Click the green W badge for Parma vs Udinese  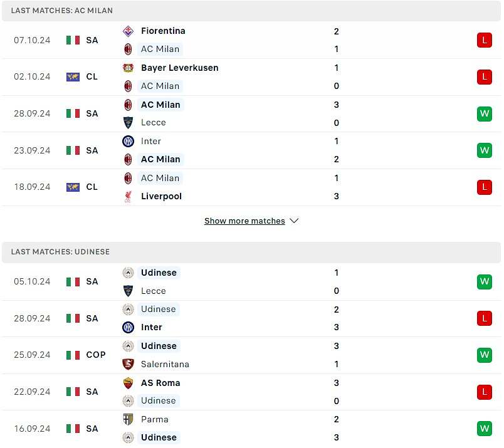pos(485,429)
